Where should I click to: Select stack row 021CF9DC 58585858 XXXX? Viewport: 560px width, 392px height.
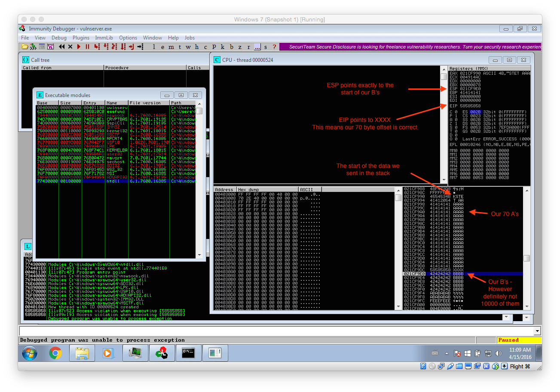pyautogui.click(x=463, y=270)
